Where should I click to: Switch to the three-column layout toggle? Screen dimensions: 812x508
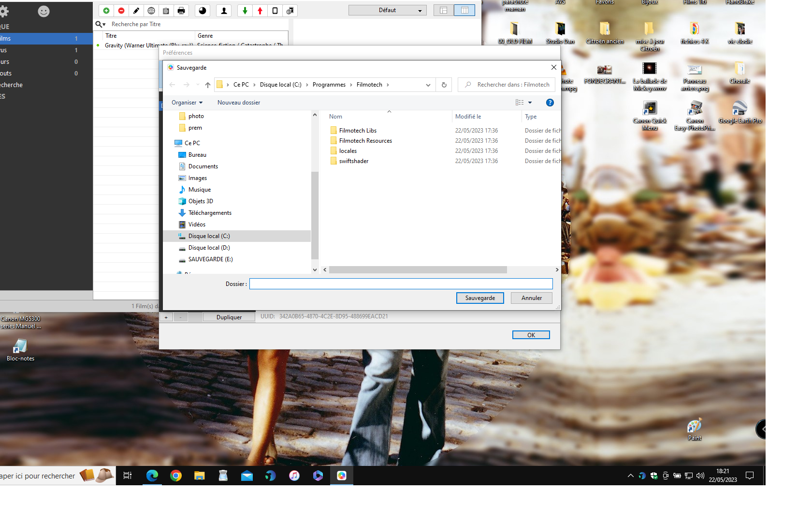(x=464, y=10)
